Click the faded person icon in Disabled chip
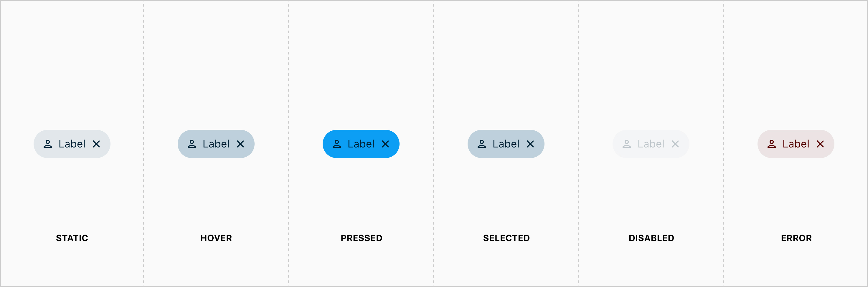The height and width of the screenshot is (287, 868). [626, 144]
